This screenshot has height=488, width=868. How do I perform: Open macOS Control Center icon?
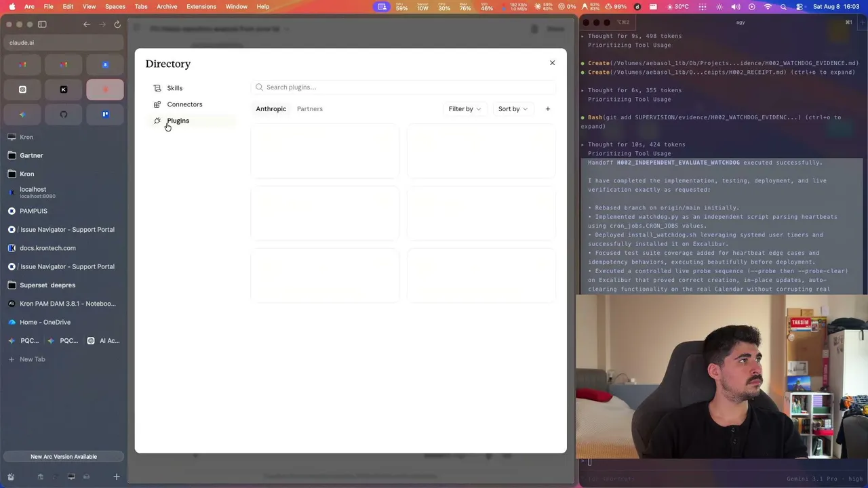[800, 7]
